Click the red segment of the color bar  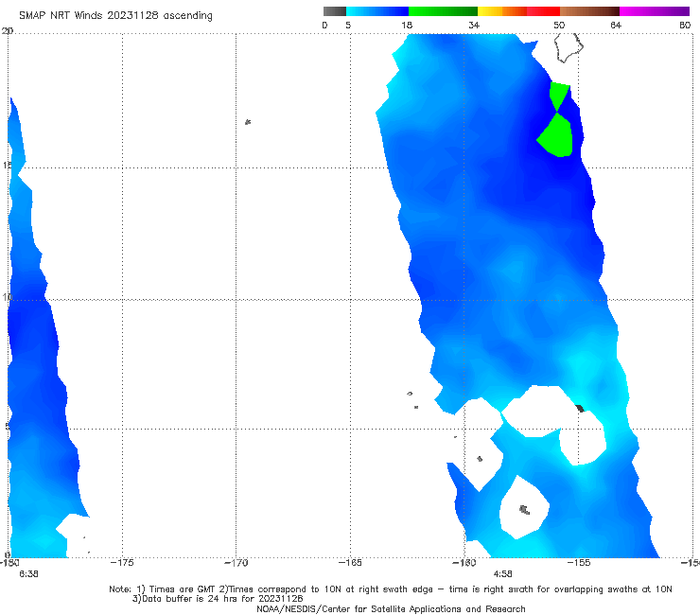543,11
